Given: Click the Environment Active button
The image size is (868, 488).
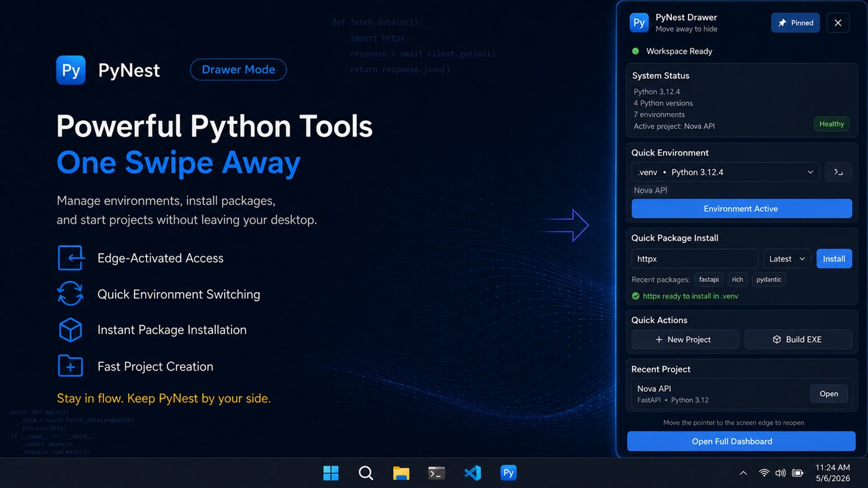Looking at the screenshot, I should (x=741, y=208).
